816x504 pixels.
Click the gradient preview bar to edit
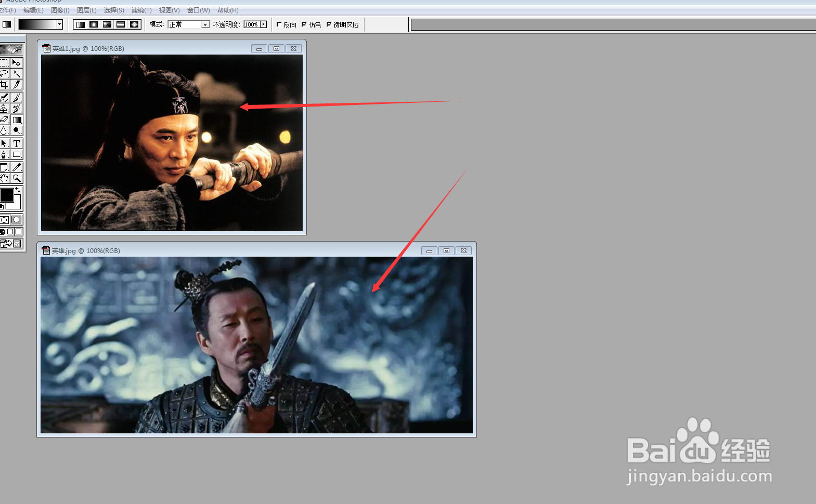tap(37, 24)
